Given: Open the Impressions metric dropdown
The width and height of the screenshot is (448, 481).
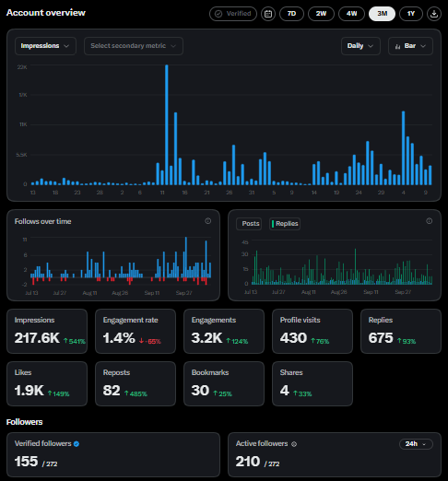Looking at the screenshot, I should 45,46.
